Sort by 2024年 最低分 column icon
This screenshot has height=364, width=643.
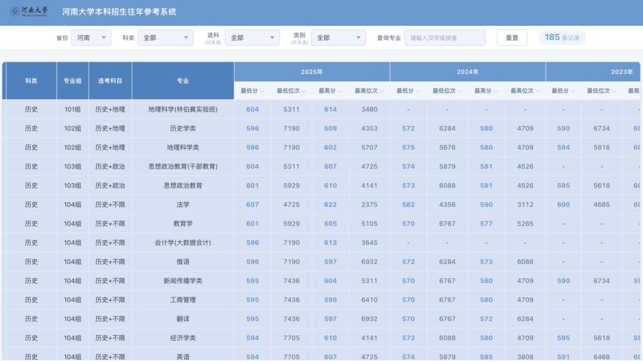(418, 92)
